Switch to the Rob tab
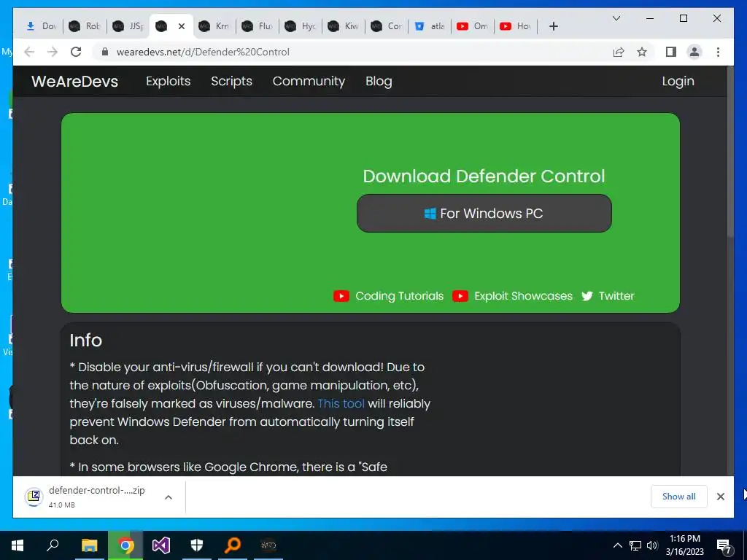The width and height of the screenshot is (747, 560). [85, 26]
